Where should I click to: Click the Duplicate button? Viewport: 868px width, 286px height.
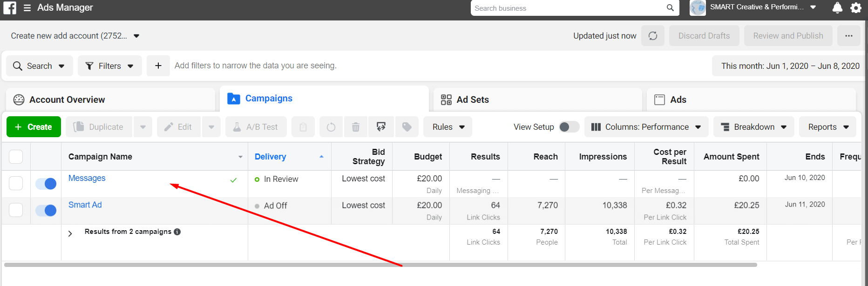pyautogui.click(x=99, y=127)
